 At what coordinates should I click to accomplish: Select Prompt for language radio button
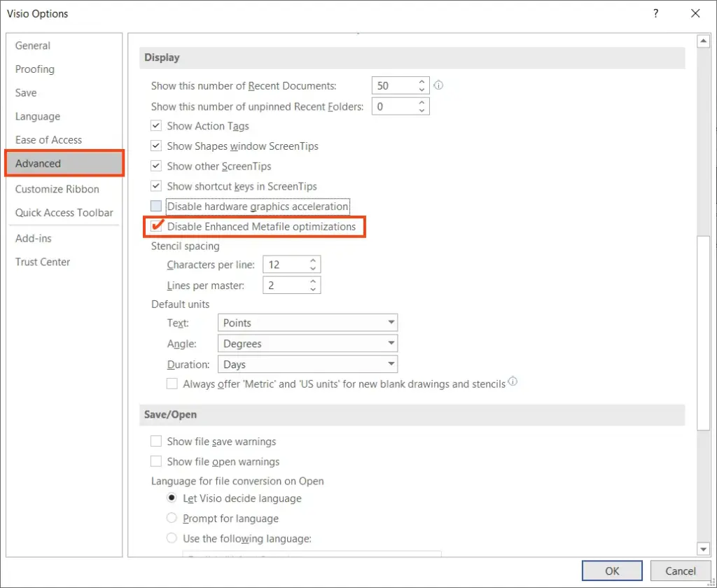[x=172, y=519]
